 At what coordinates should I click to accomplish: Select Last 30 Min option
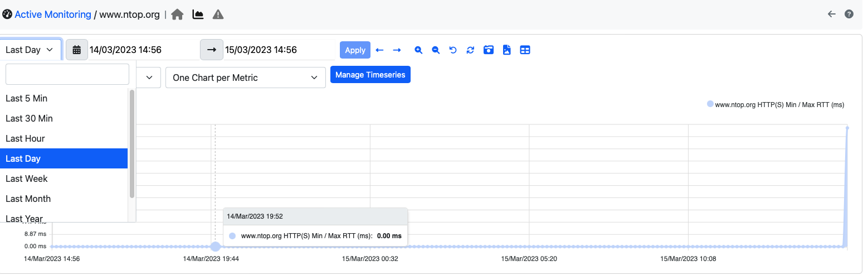coord(64,118)
